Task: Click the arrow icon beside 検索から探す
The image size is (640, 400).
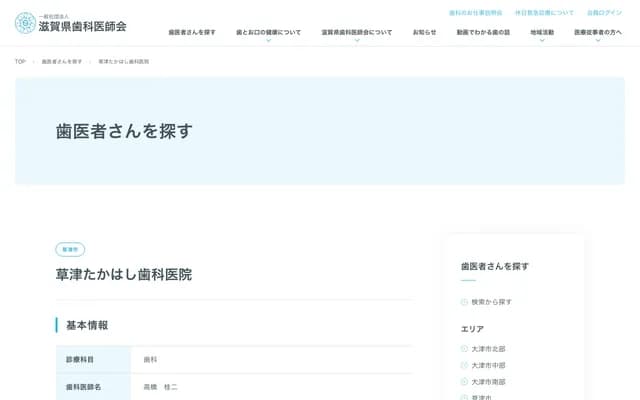Action: coord(464,302)
